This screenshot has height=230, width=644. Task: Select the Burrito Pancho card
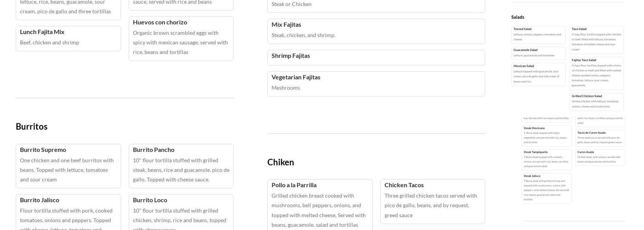tap(181, 166)
